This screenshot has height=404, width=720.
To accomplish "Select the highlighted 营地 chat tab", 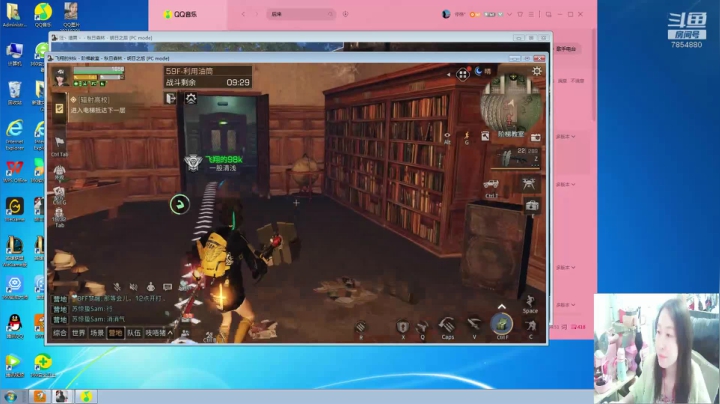I will pos(115,333).
